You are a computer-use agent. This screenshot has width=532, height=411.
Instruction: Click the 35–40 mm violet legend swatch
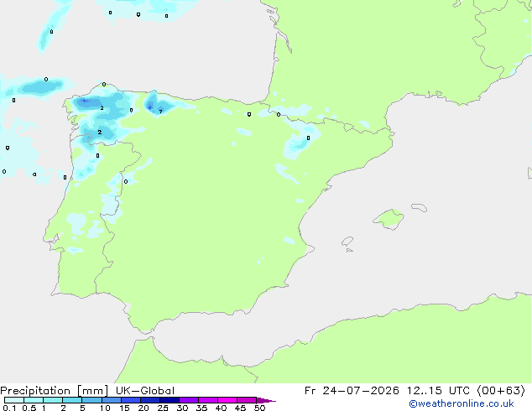pyautogui.click(x=208, y=400)
